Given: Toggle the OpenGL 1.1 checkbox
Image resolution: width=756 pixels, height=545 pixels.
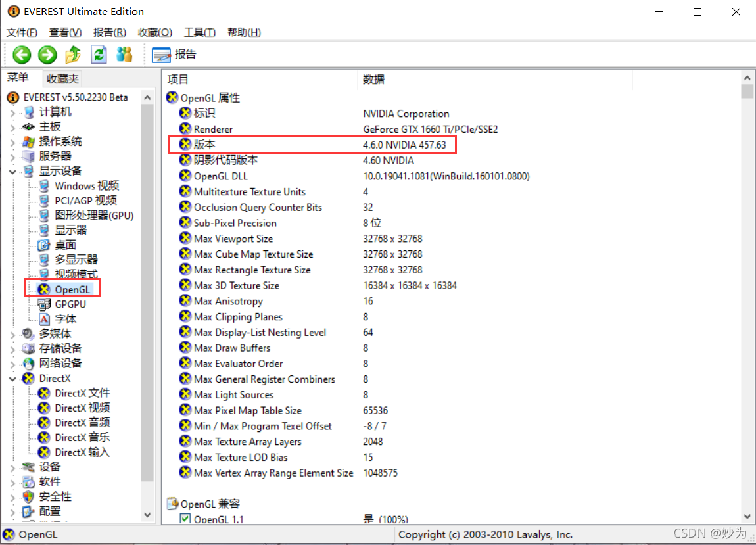Looking at the screenshot, I should [185, 519].
